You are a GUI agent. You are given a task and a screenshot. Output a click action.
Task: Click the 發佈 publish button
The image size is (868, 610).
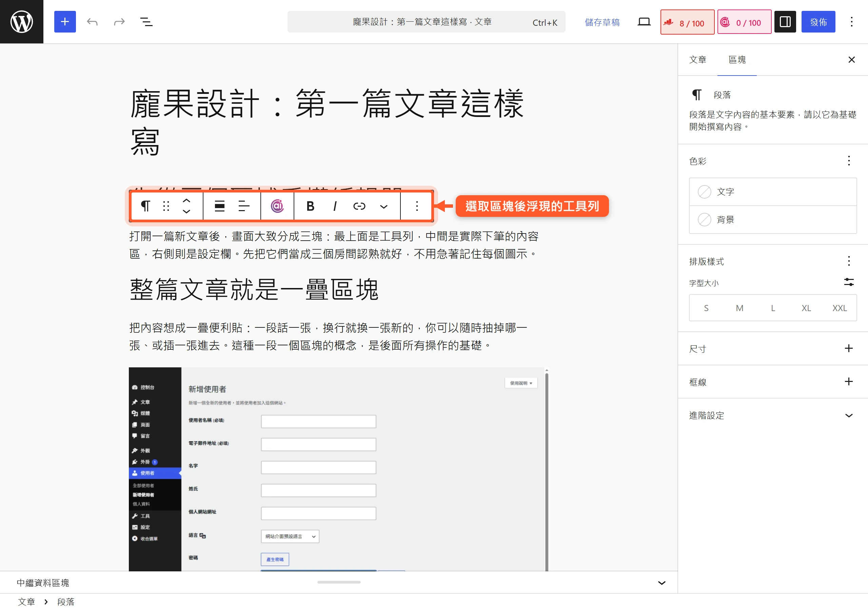pos(818,22)
